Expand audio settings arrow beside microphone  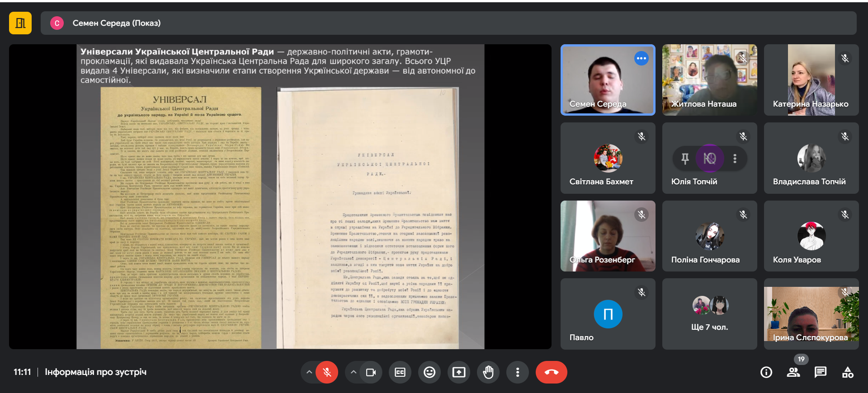(x=309, y=372)
